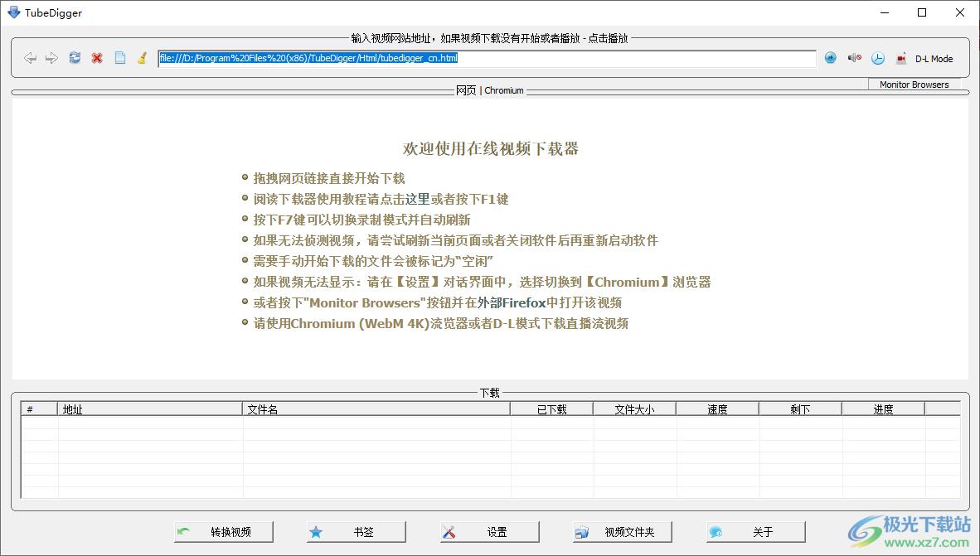Click the 书签 bookmarks button

pos(355,531)
